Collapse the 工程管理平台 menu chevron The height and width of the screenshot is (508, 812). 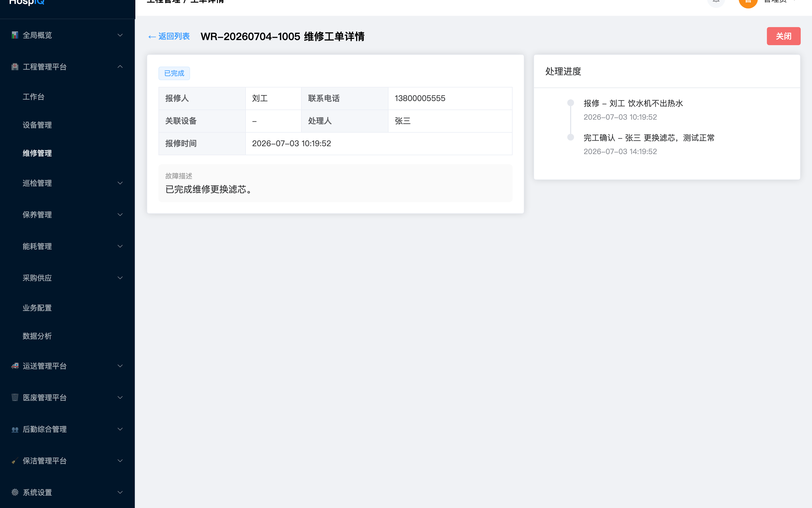(120, 67)
